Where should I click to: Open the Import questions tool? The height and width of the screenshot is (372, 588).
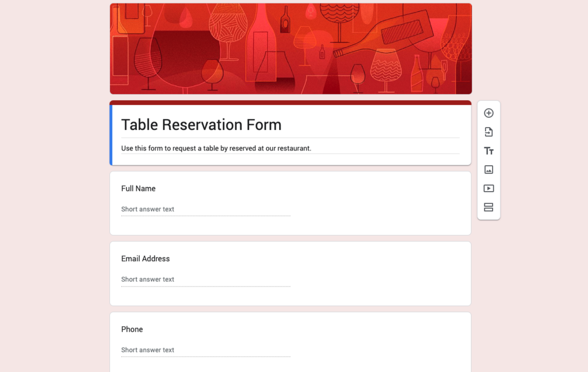(x=489, y=132)
